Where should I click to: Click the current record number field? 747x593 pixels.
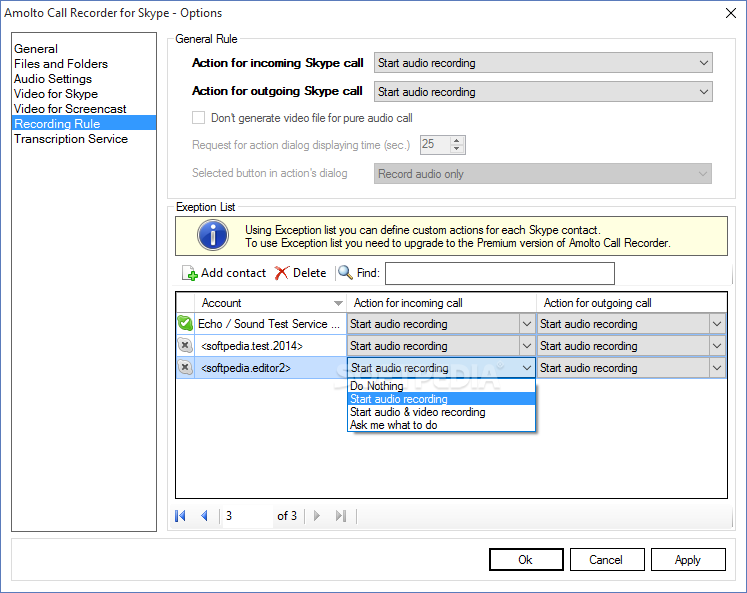(x=247, y=516)
